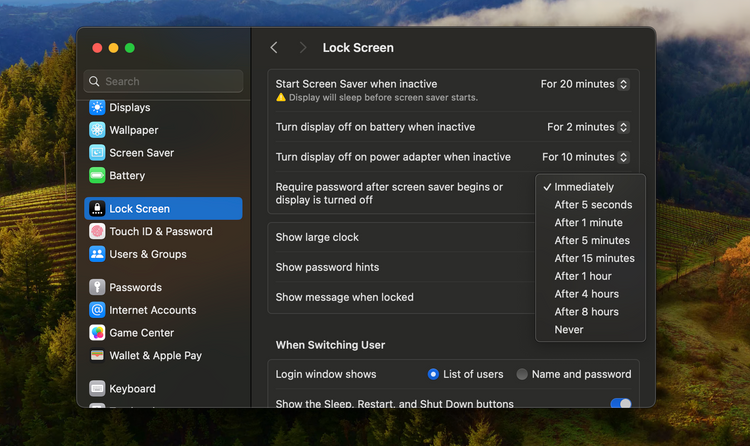The width and height of the screenshot is (750, 446).
Task: Click the Passwords key icon
Action: pos(97,287)
